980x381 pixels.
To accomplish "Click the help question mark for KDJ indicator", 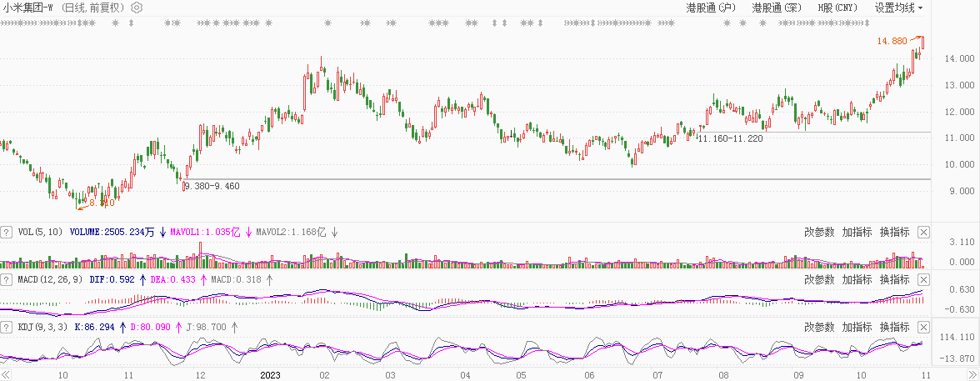I will [7, 328].
